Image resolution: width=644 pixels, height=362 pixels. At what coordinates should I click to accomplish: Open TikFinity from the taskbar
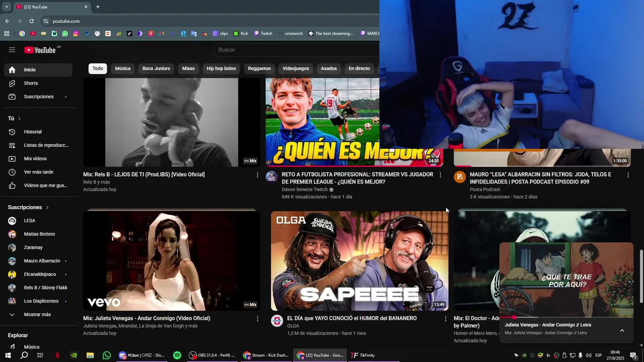pyautogui.click(x=363, y=355)
